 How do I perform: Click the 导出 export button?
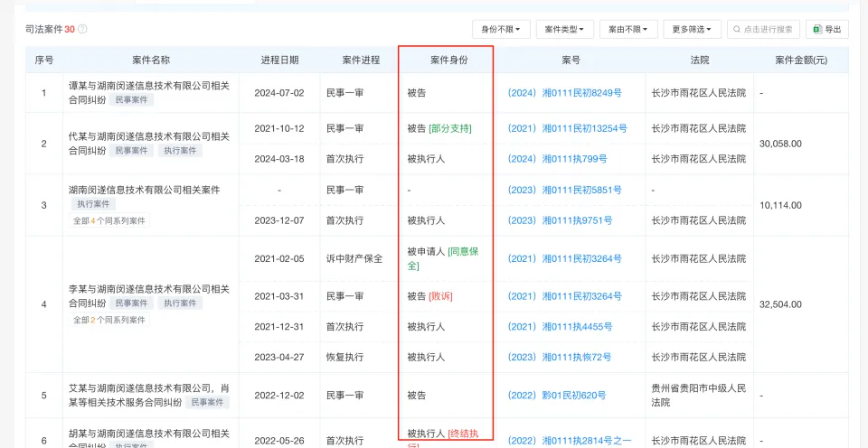pos(827,29)
